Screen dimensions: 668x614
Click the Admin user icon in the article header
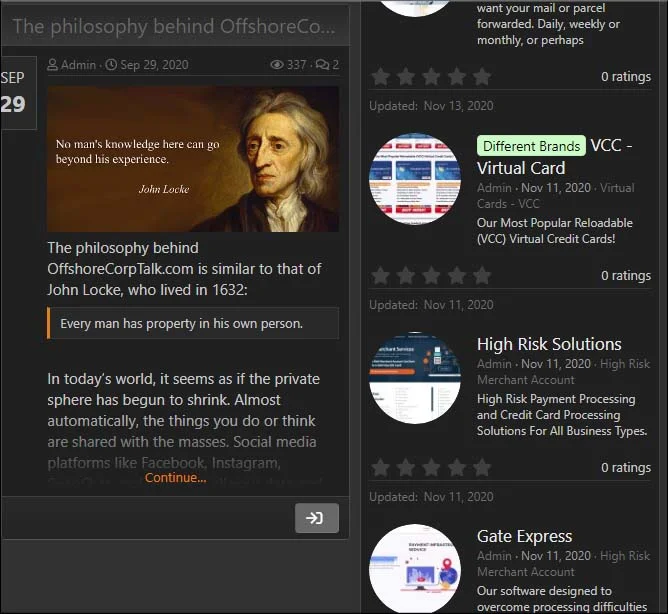[52, 65]
